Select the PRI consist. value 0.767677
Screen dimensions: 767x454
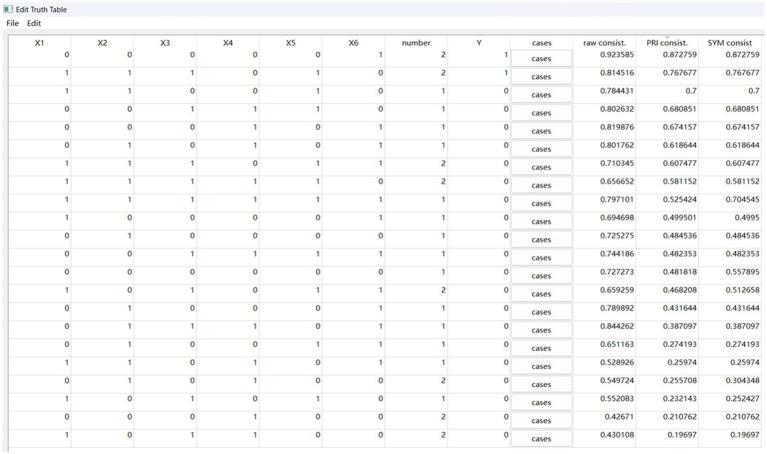click(x=667, y=75)
